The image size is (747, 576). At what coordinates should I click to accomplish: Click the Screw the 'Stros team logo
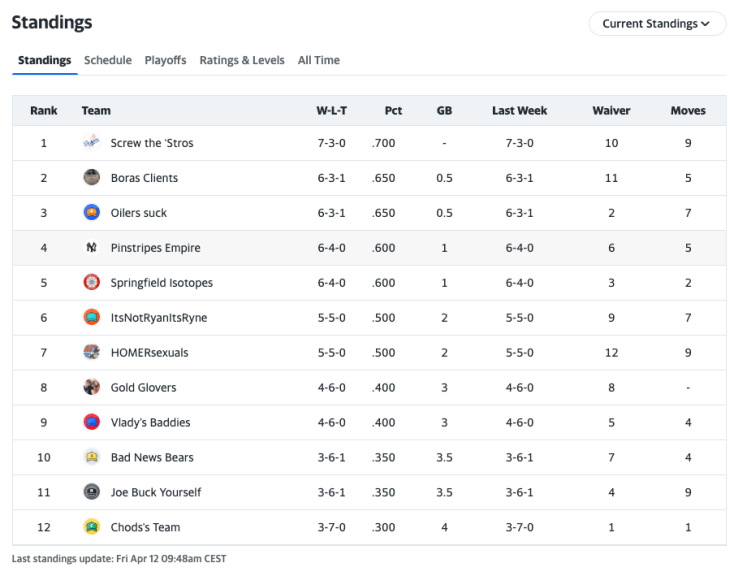pos(91,143)
